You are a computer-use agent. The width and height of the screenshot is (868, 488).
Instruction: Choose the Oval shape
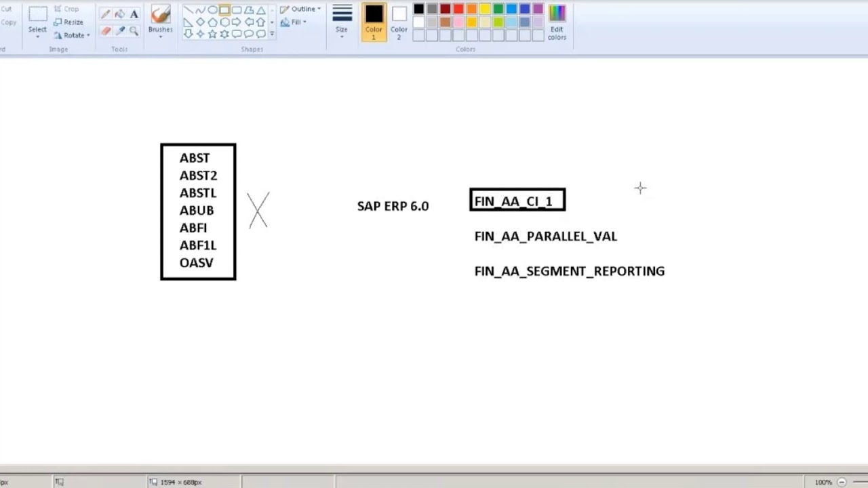(212, 10)
